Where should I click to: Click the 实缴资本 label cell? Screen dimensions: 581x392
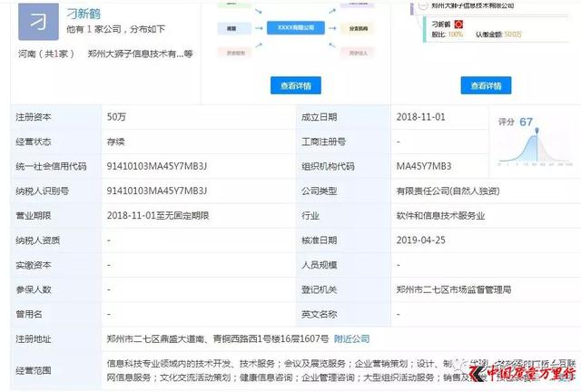coord(56,265)
